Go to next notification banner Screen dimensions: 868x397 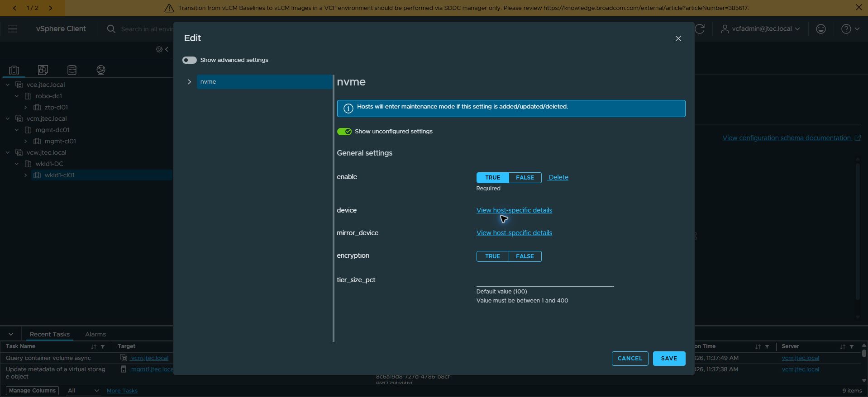[x=50, y=8]
